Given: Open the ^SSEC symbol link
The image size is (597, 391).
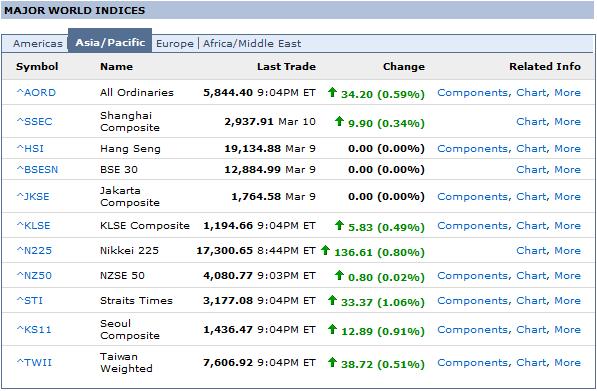Looking at the screenshot, I should 34,121.
